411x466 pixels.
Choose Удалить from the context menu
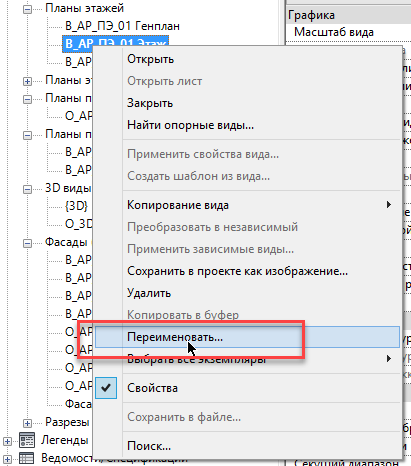[x=149, y=293]
